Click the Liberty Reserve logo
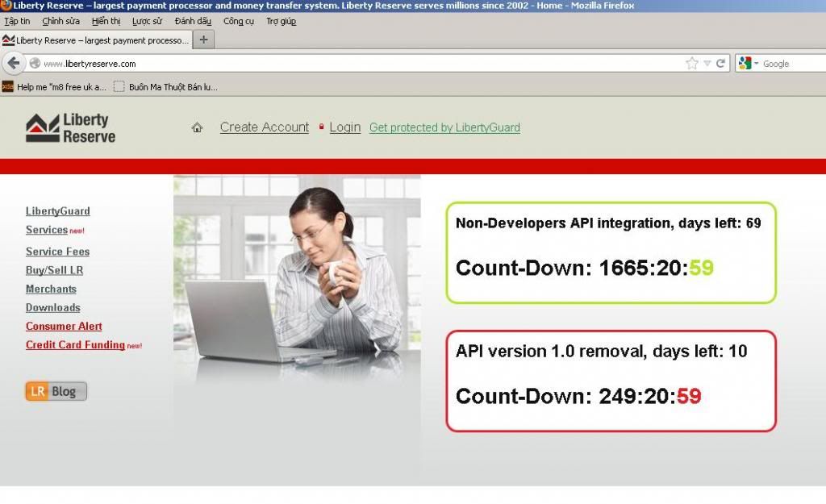The image size is (826, 504). click(x=71, y=128)
